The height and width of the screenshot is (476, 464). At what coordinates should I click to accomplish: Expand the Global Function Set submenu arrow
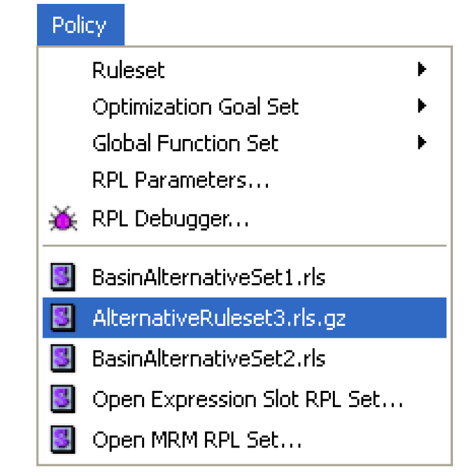click(422, 142)
